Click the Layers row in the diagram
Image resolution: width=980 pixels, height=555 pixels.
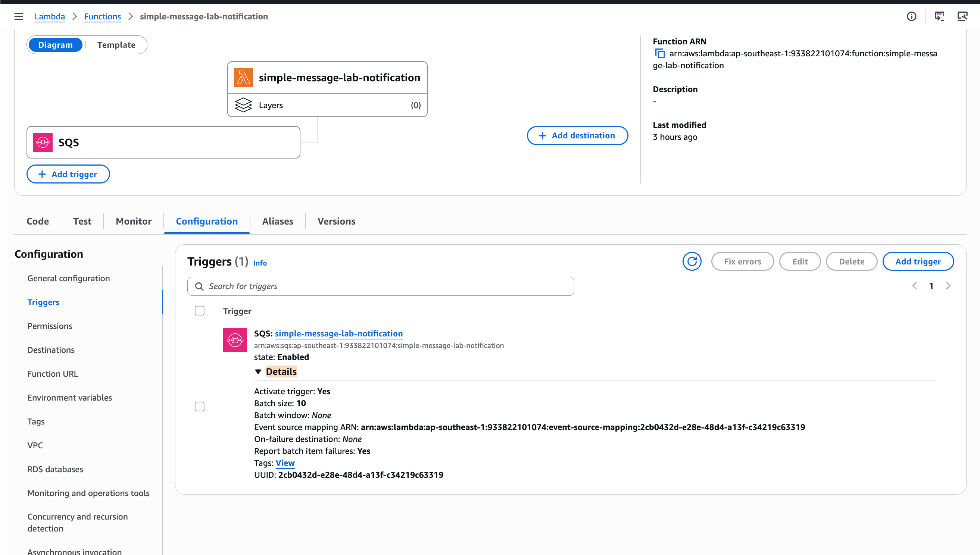327,105
